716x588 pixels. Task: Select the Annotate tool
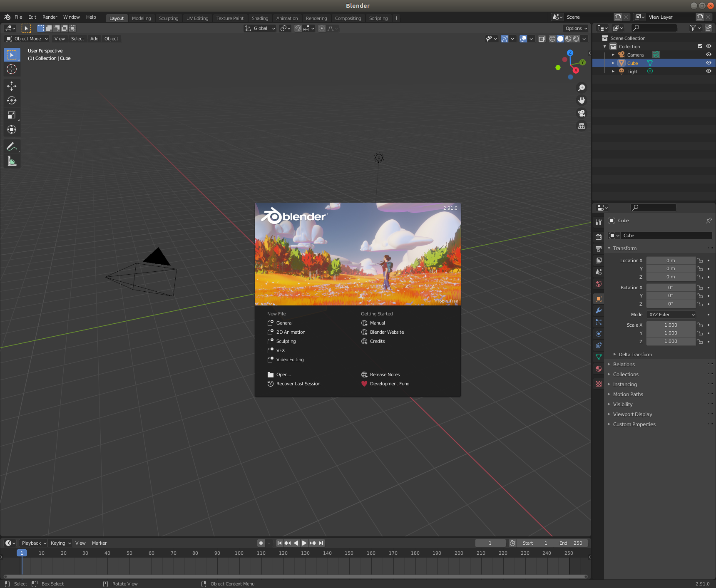12,146
